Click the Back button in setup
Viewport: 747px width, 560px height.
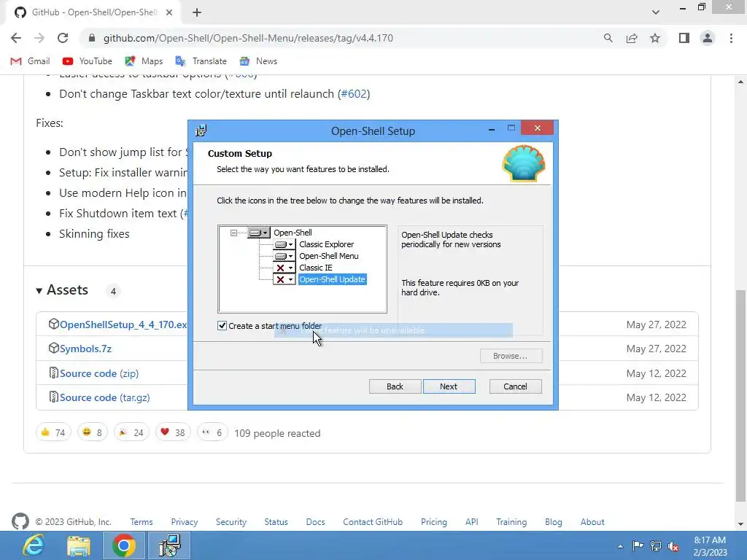point(395,386)
